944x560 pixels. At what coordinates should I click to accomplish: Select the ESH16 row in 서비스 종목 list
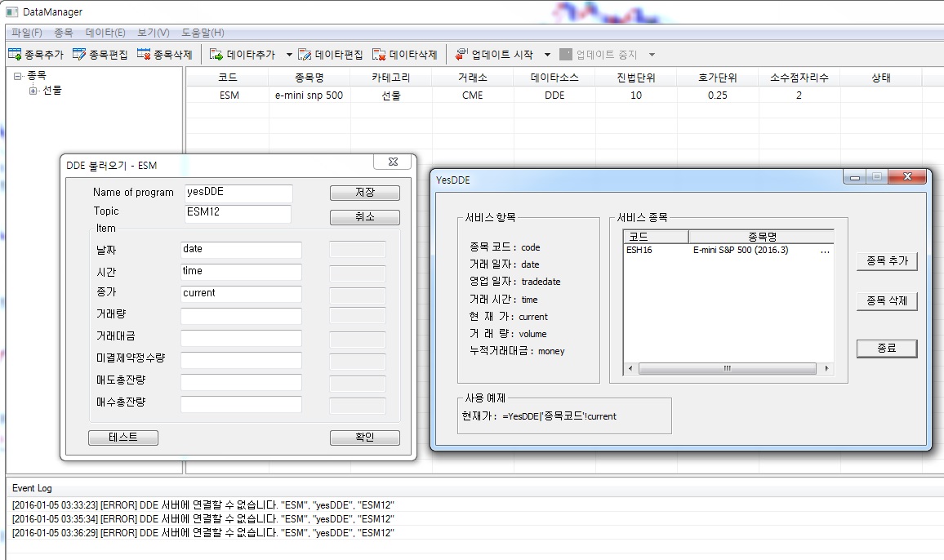coord(727,251)
